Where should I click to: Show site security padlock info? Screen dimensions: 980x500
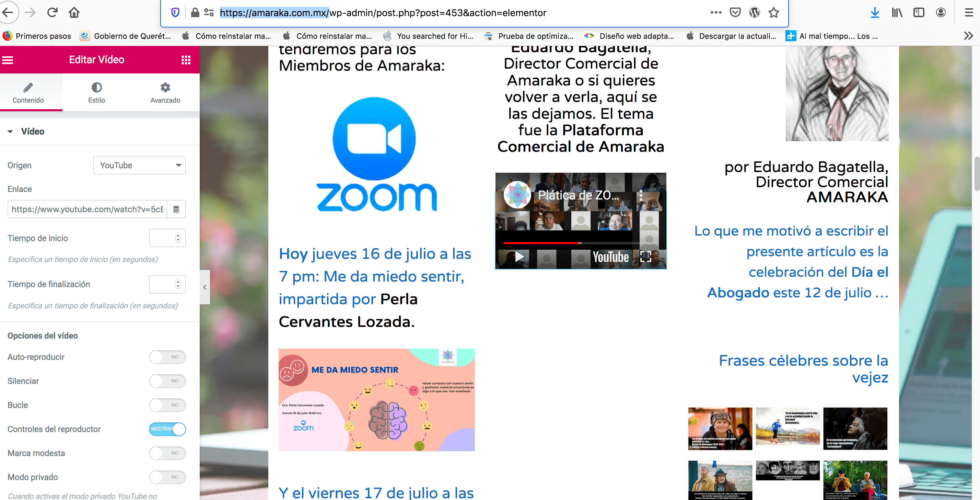(x=195, y=13)
